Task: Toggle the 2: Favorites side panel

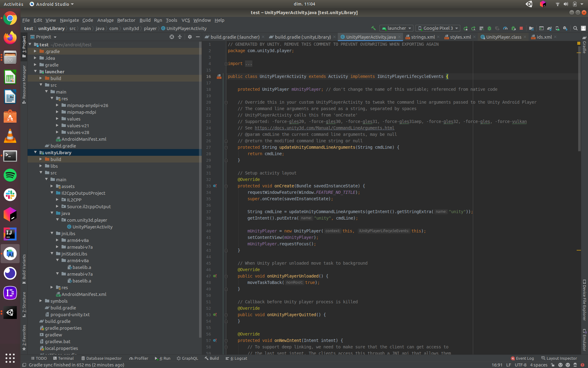Action: [x=24, y=337]
